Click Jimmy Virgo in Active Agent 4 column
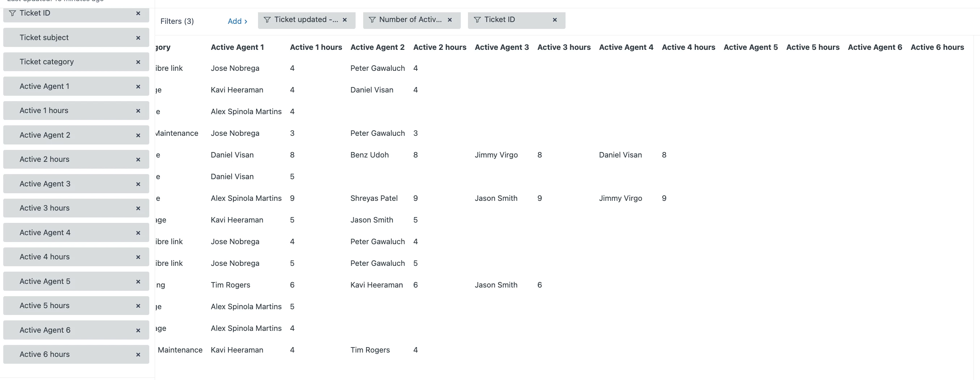 (620, 198)
